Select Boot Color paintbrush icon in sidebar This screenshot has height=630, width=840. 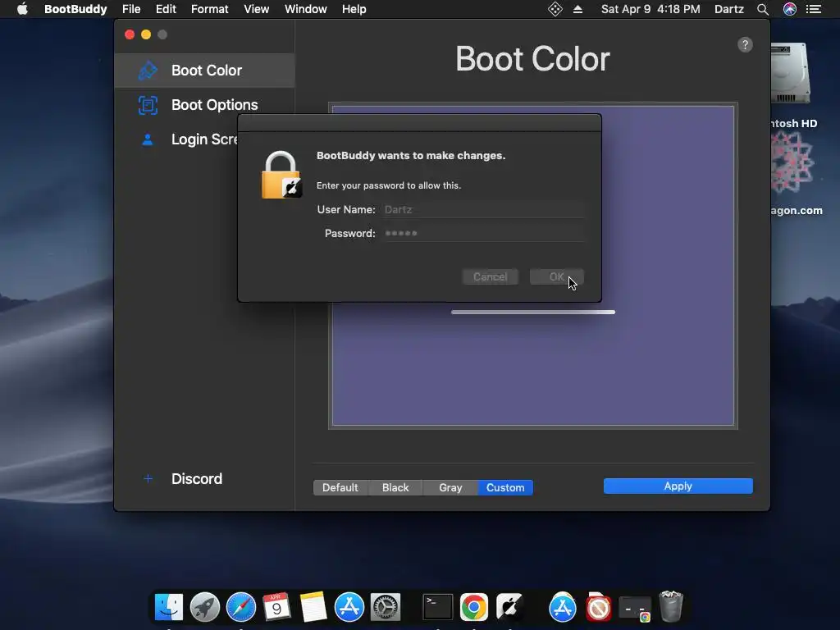[x=148, y=71]
